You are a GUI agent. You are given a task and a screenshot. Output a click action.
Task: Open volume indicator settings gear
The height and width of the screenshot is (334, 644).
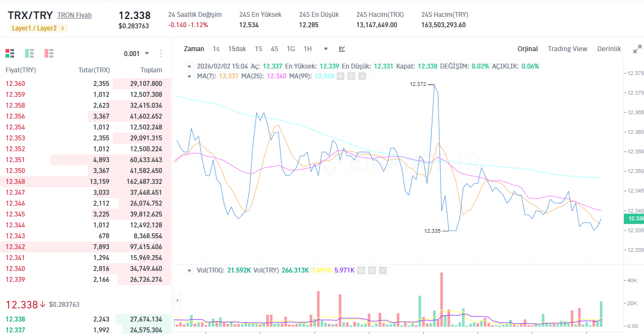(x=371, y=270)
